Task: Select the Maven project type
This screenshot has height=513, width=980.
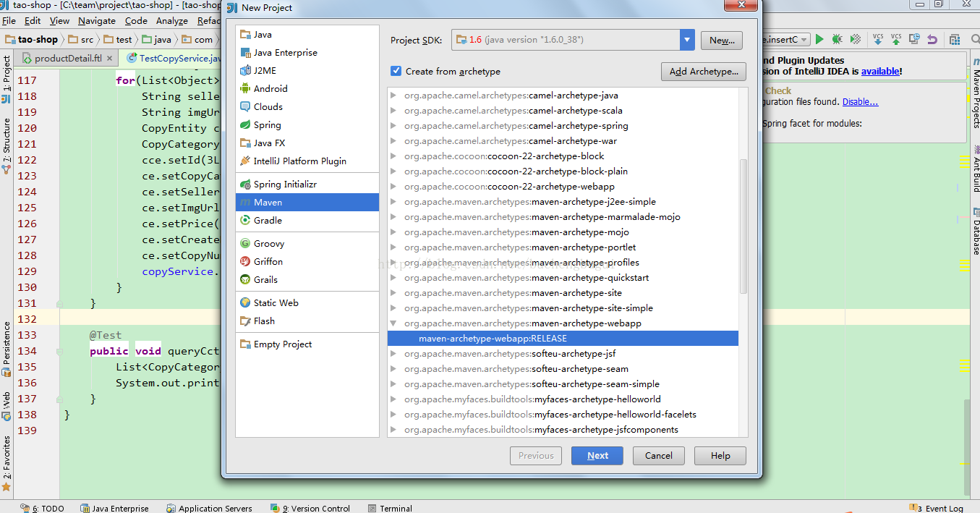Action: point(307,202)
